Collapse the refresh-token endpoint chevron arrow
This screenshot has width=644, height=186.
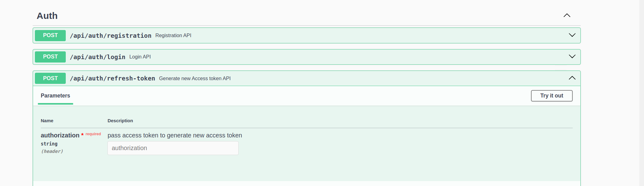(x=572, y=78)
